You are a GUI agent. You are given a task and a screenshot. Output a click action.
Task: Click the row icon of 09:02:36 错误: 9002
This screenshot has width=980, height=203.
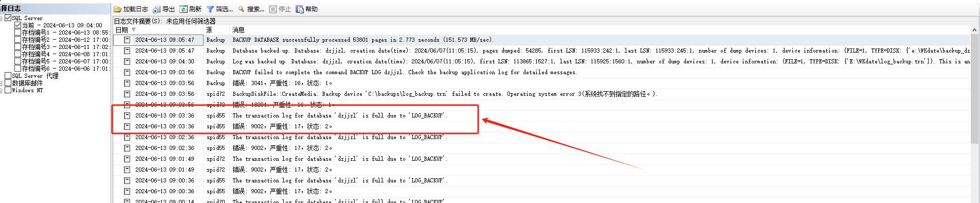[127, 148]
